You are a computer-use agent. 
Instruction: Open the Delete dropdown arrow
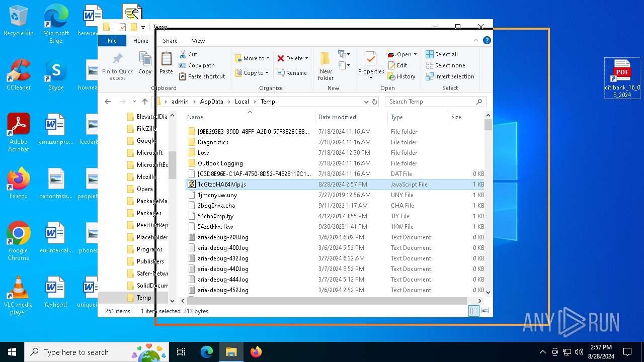pyautogui.click(x=306, y=58)
